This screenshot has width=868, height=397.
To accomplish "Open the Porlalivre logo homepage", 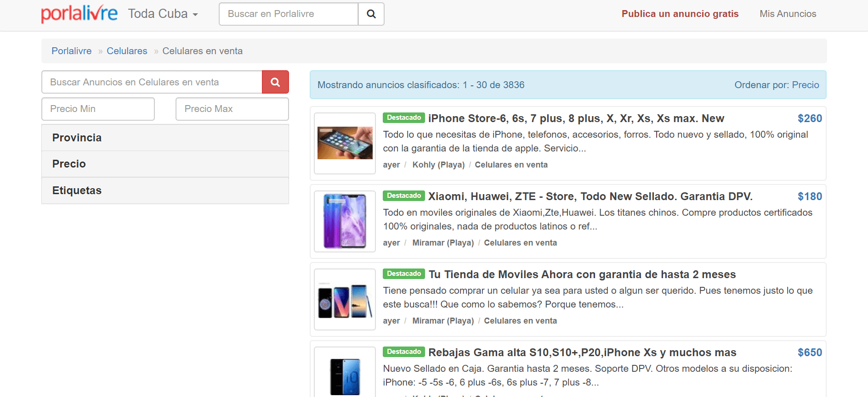I will pos(79,13).
